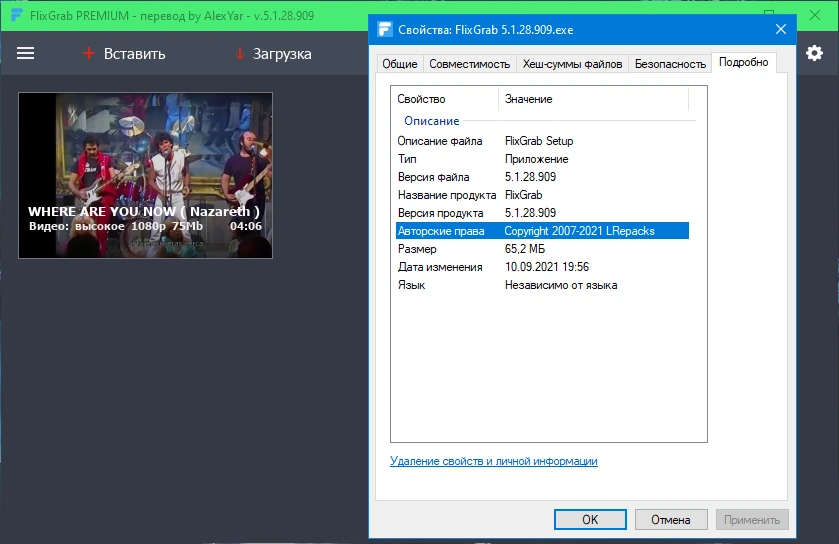The height and width of the screenshot is (544, 839).
Task: Select the Авторские права row
Action: pos(542,231)
